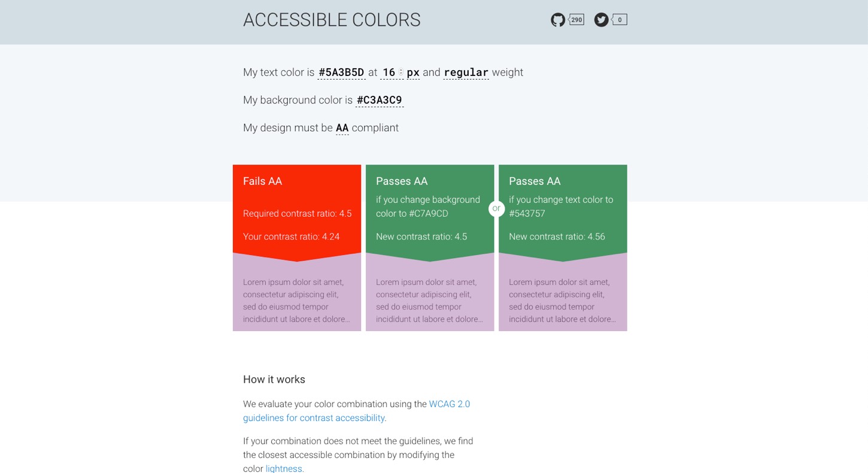Open the regular font weight dropdown
The height and width of the screenshot is (473, 868).
pyautogui.click(x=466, y=72)
